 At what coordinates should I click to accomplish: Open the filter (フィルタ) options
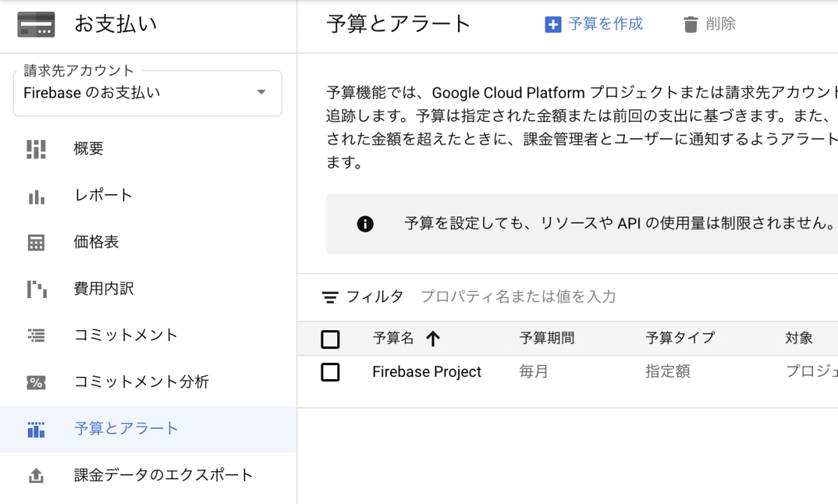click(x=363, y=297)
